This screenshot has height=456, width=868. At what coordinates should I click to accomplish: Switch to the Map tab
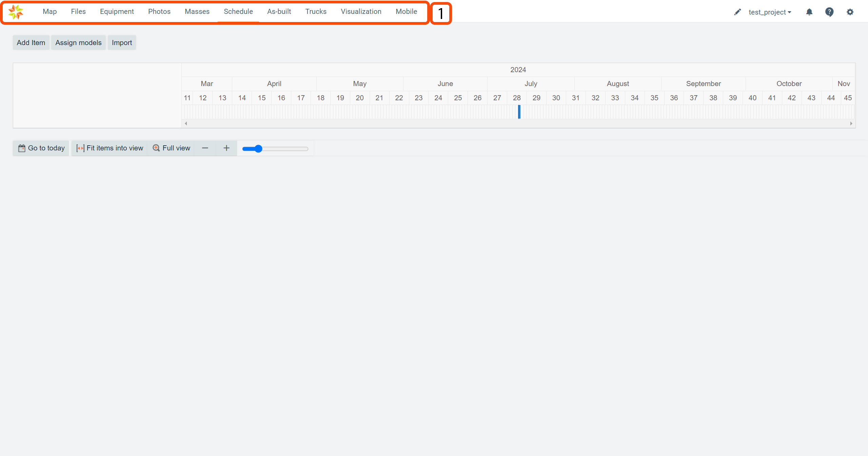point(50,12)
